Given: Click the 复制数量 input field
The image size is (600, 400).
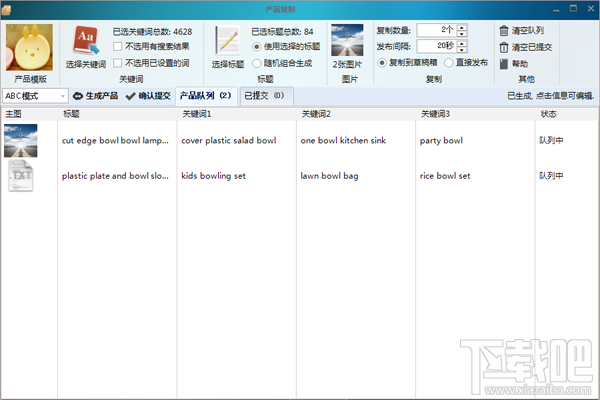Looking at the screenshot, I should coord(437,30).
